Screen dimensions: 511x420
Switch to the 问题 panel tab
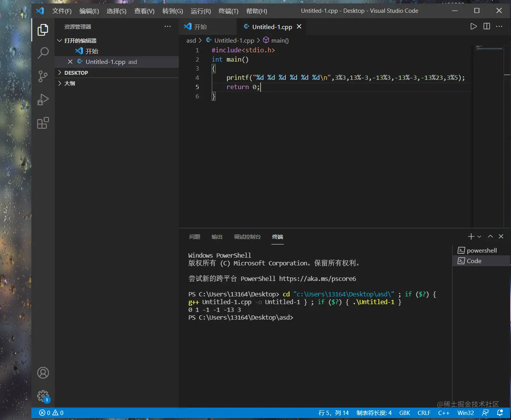coord(195,237)
